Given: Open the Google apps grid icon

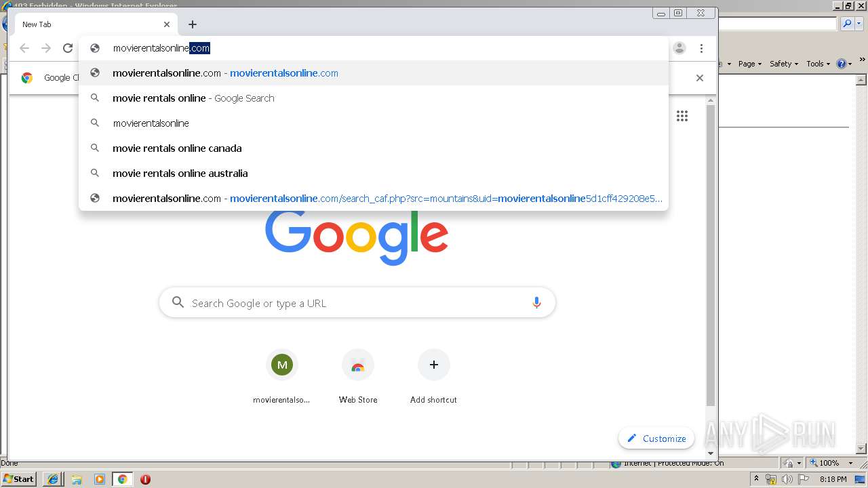Looking at the screenshot, I should point(682,116).
